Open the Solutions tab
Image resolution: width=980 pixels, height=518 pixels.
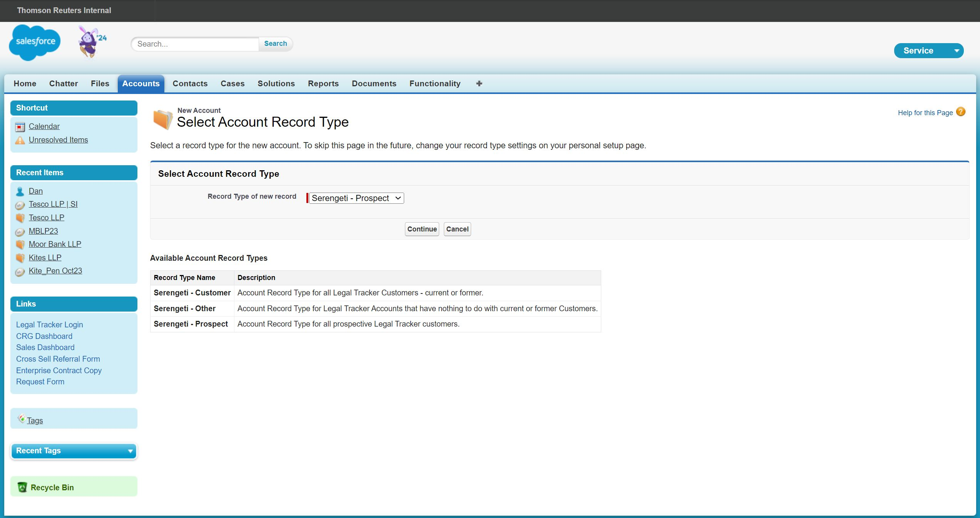(276, 84)
